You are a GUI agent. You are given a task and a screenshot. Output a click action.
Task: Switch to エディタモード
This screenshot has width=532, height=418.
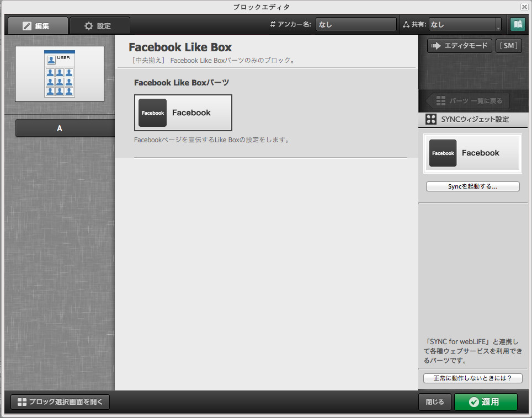click(459, 45)
